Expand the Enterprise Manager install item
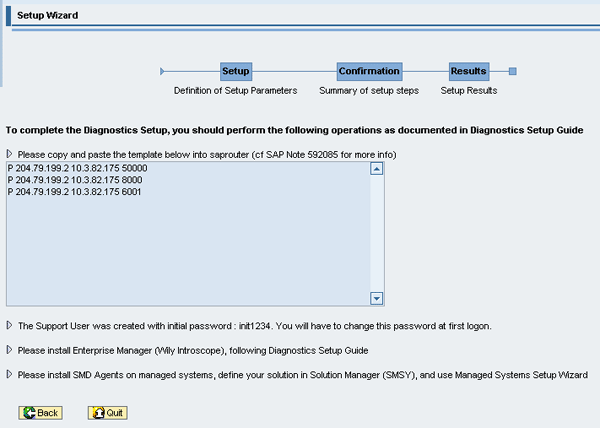Image resolution: width=600 pixels, height=428 pixels. (x=10, y=350)
